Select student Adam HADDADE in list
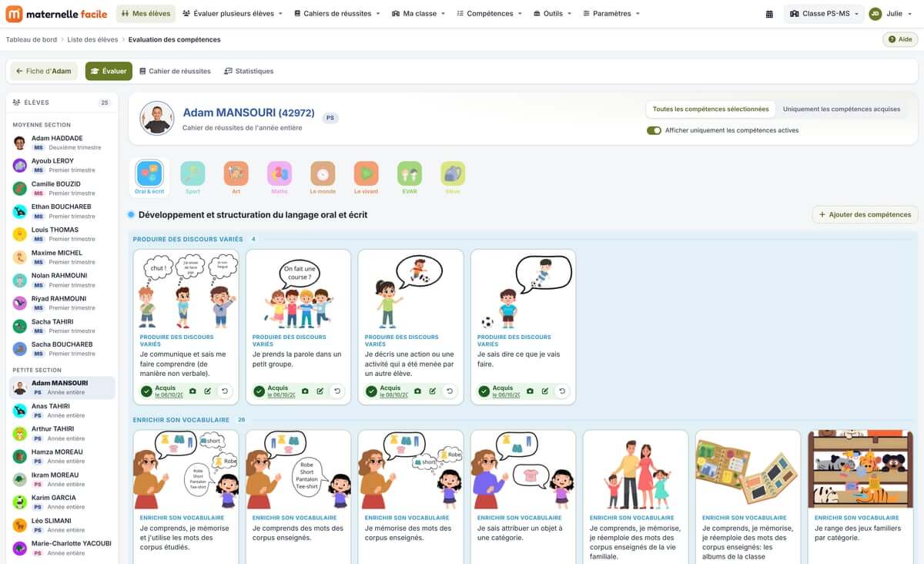This screenshot has width=924, height=564. click(x=62, y=143)
